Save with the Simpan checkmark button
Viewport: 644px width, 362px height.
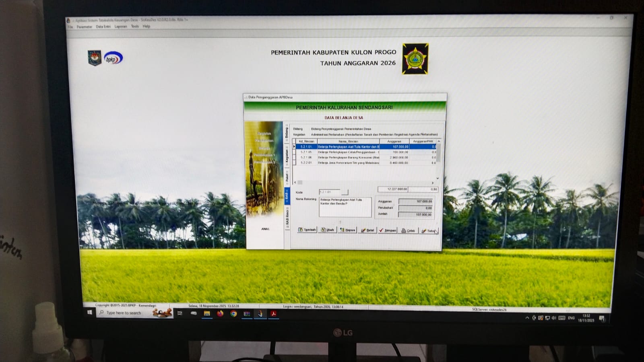(388, 230)
